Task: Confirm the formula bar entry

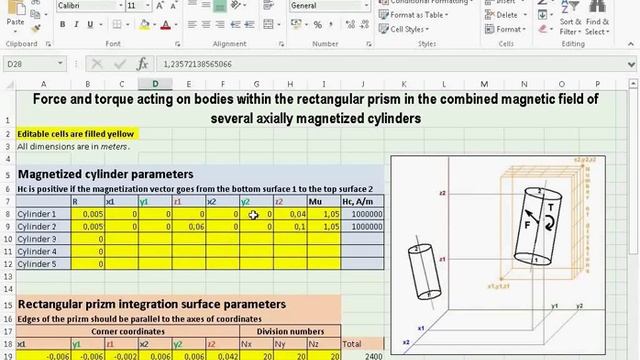Action: pyautogui.click(x=120, y=64)
